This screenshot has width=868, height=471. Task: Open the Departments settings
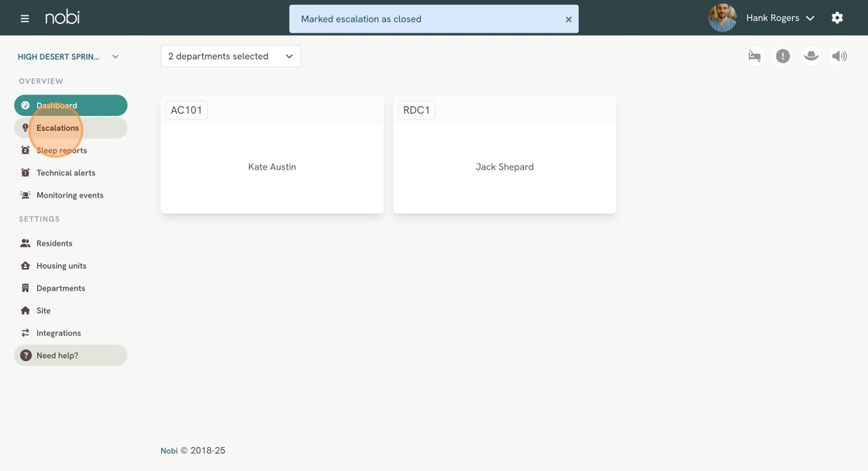(71, 288)
